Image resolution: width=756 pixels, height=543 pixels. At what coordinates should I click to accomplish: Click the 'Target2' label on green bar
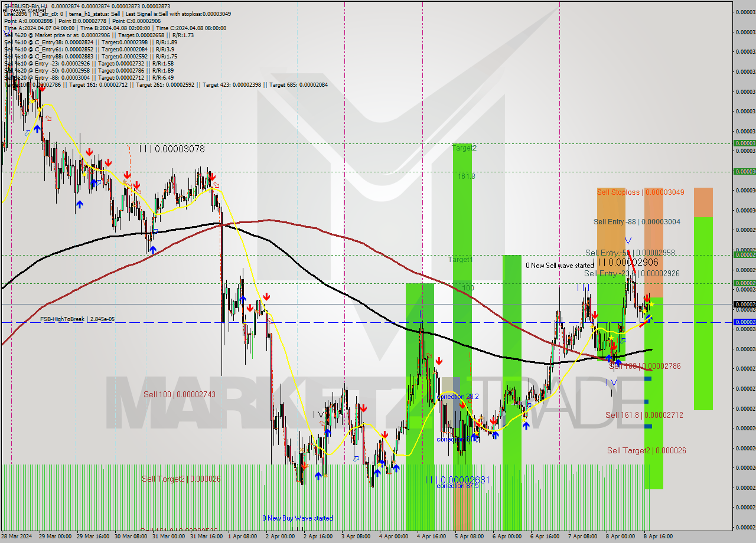464,148
